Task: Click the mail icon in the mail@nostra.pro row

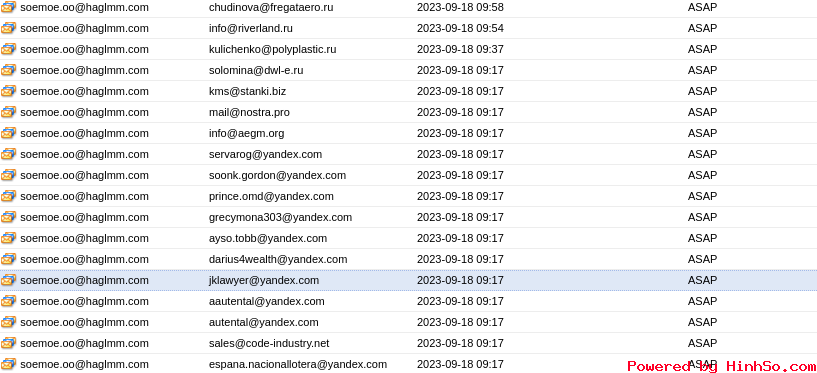Action: coord(8,112)
